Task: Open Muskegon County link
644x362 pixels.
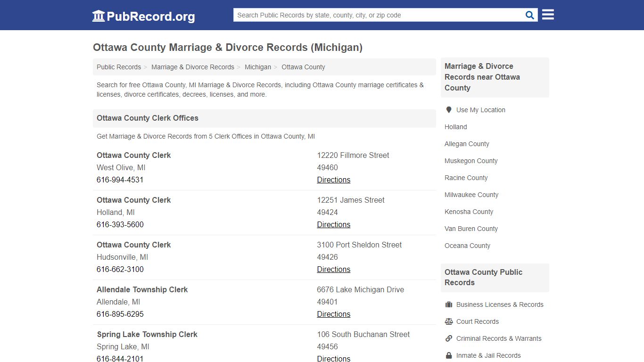Action: coord(471,161)
